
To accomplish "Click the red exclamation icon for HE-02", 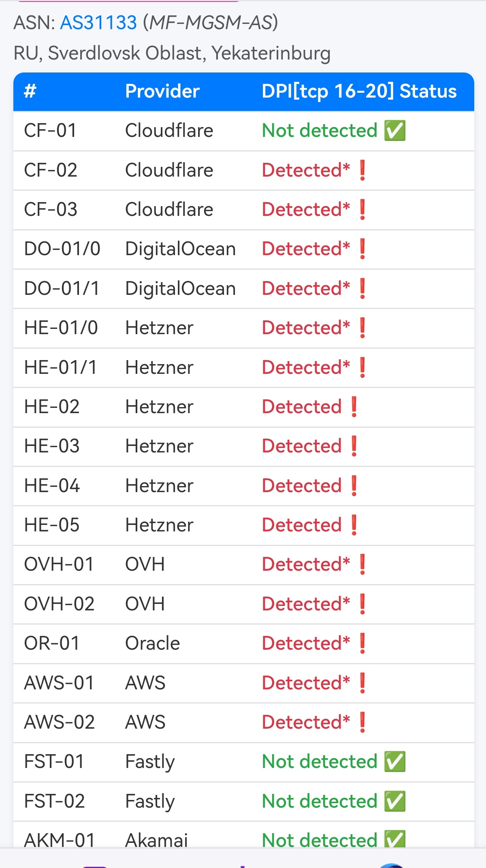I will 354,407.
